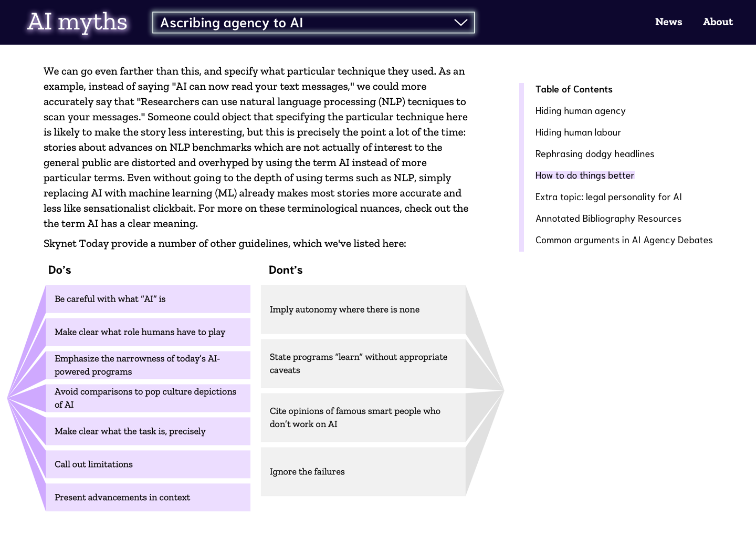View Annotated Bibliography Resources
Screen dimensions: 756x538
coord(608,219)
